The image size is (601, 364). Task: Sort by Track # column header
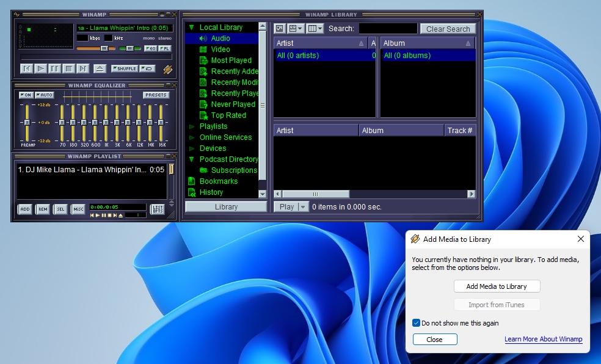459,131
